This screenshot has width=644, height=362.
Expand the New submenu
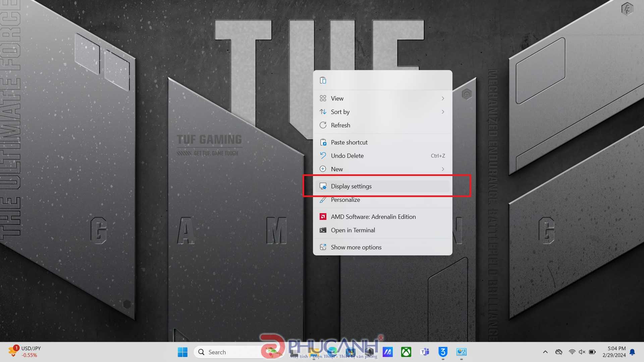(x=382, y=169)
